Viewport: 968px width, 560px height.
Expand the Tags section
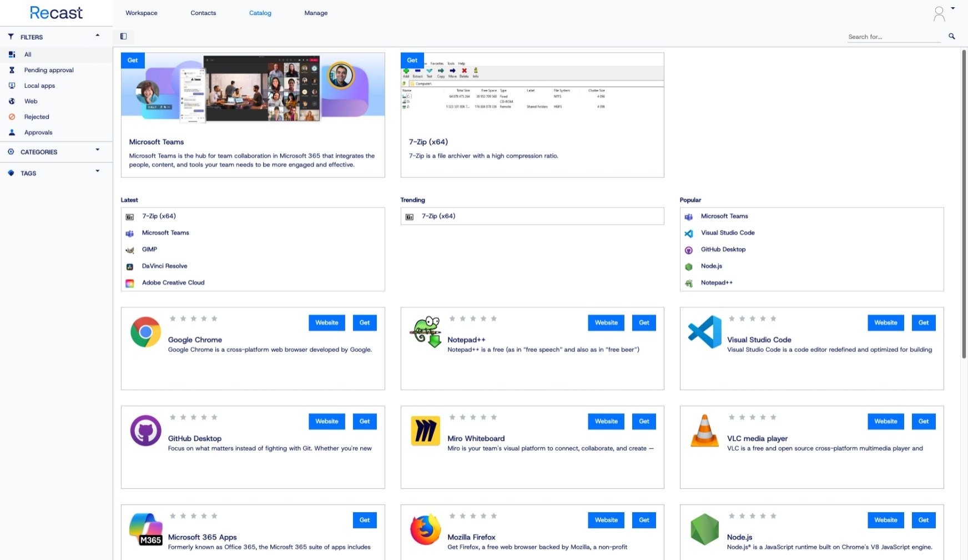click(x=98, y=171)
